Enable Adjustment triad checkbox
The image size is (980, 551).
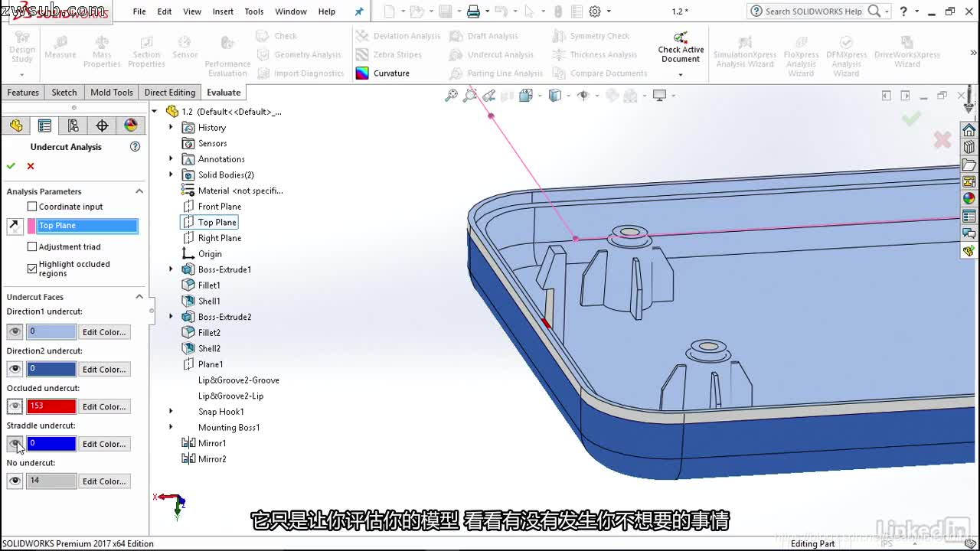pos(32,246)
